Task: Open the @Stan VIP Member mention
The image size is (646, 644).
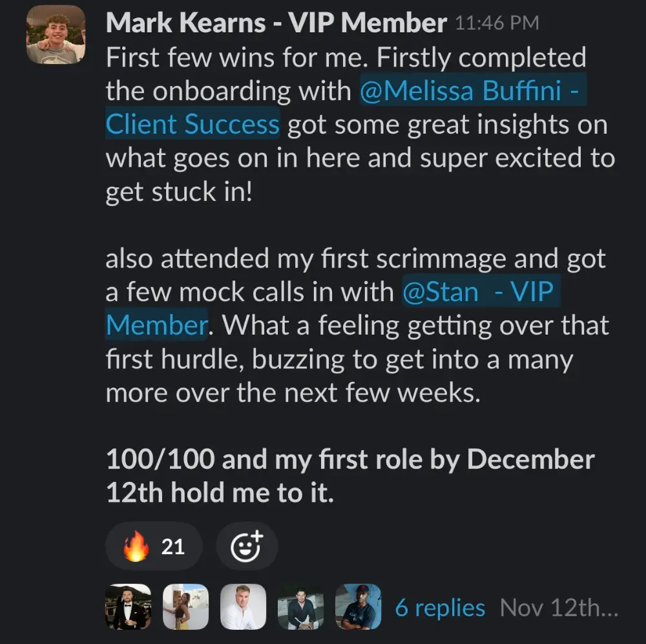Action: (x=478, y=292)
